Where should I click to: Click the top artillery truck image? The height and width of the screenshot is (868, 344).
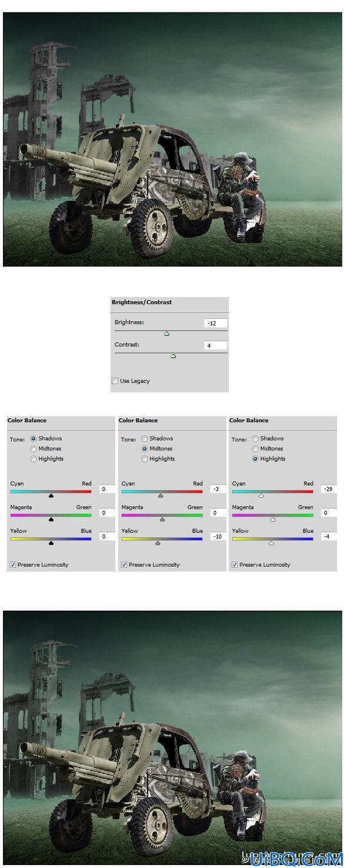[x=172, y=139]
